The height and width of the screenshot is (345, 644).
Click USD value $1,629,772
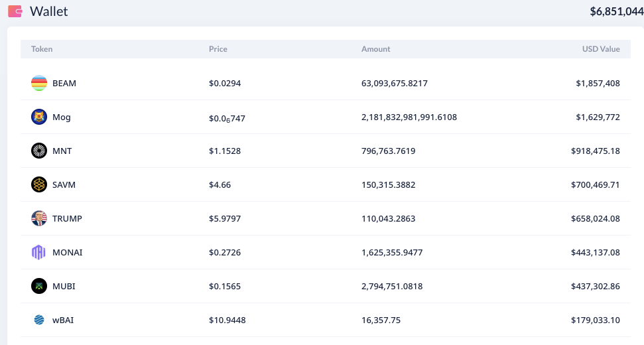click(x=598, y=117)
